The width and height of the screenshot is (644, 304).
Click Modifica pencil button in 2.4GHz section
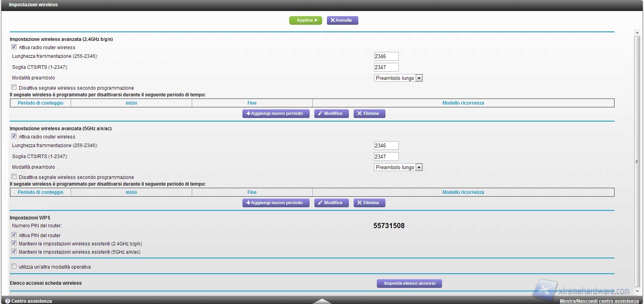click(331, 114)
